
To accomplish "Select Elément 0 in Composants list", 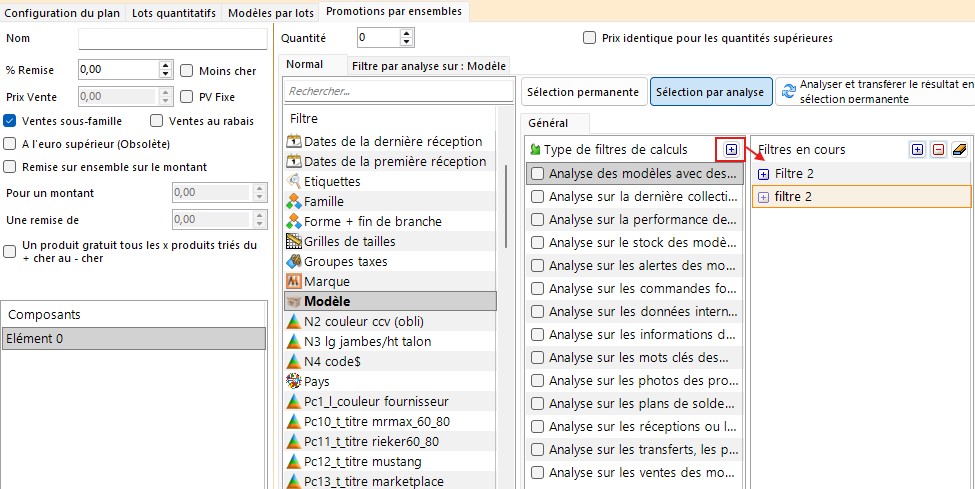I will pyautogui.click(x=134, y=339).
